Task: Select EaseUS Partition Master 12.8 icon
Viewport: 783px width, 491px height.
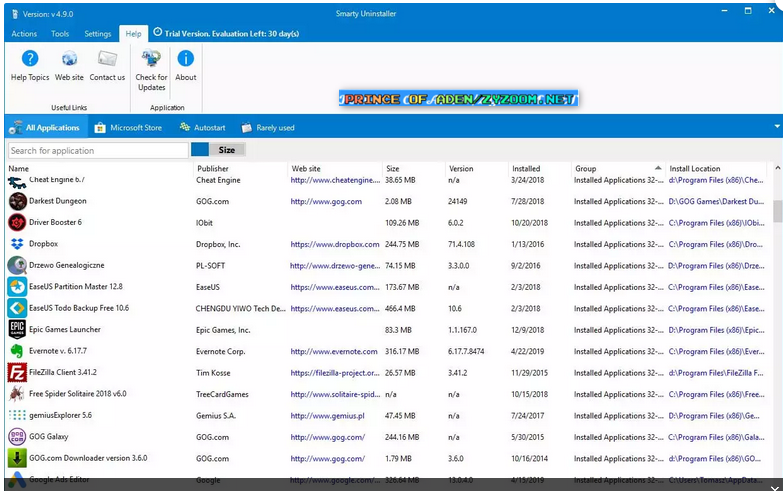Action: [17, 287]
